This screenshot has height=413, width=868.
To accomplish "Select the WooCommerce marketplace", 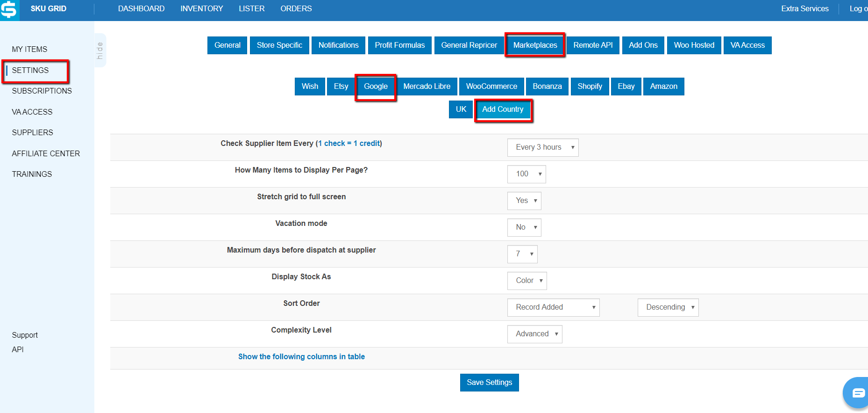I will click(x=491, y=87).
